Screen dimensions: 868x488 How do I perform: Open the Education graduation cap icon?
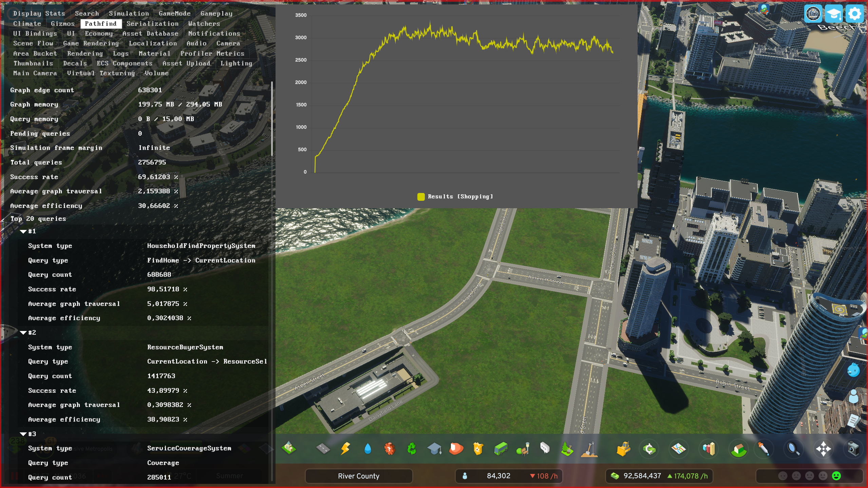(x=434, y=449)
